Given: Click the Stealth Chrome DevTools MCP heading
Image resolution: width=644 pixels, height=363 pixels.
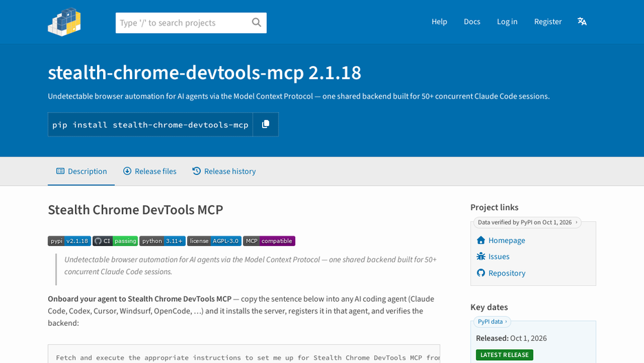Looking at the screenshot, I should tap(136, 209).
